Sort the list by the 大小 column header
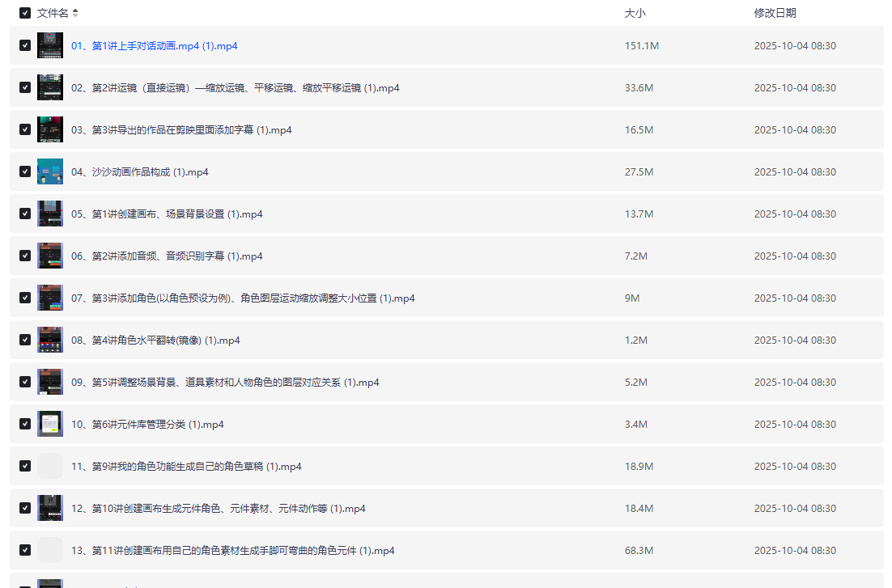Image resolution: width=892 pixels, height=588 pixels. [x=635, y=13]
